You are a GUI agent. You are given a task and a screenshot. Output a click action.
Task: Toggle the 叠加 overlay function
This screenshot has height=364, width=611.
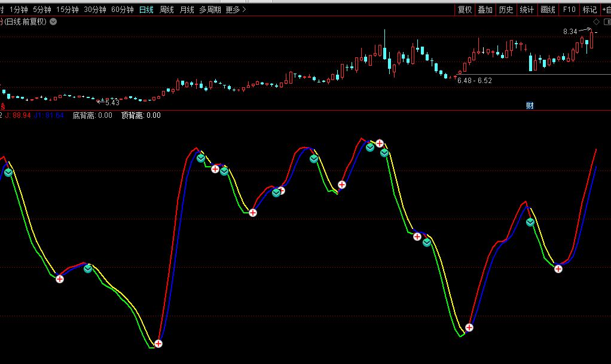pos(485,10)
